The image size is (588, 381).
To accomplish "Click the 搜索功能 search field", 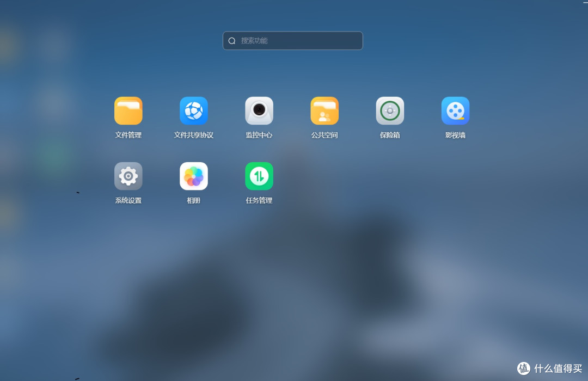I will click(293, 40).
